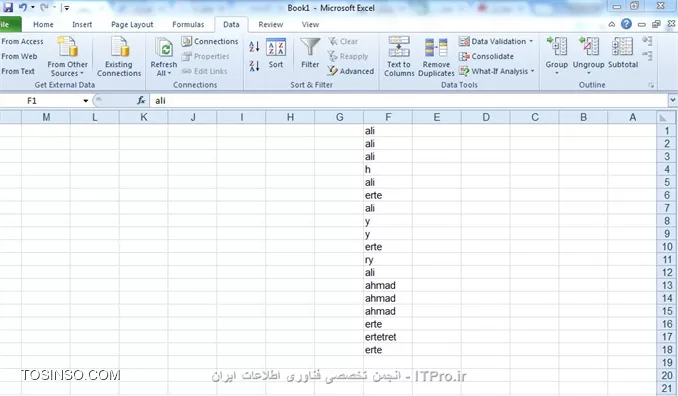Open the Review tab
678x396 pixels.
tap(271, 25)
